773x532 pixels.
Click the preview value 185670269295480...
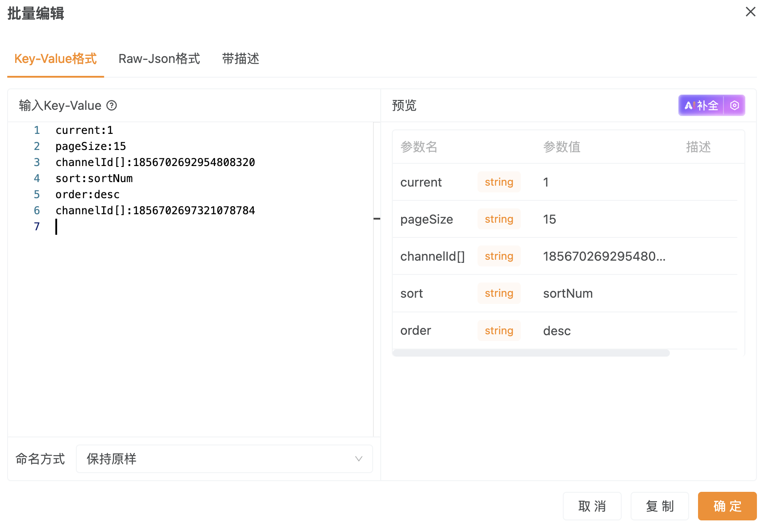[604, 256]
